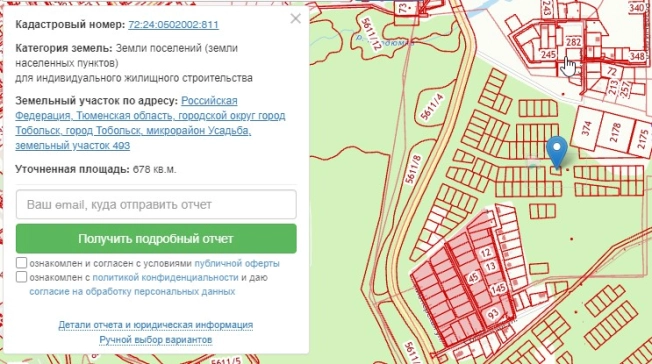652x364 pixels.
Task: Open the политикой конфиденциальности link
Action: [165, 277]
